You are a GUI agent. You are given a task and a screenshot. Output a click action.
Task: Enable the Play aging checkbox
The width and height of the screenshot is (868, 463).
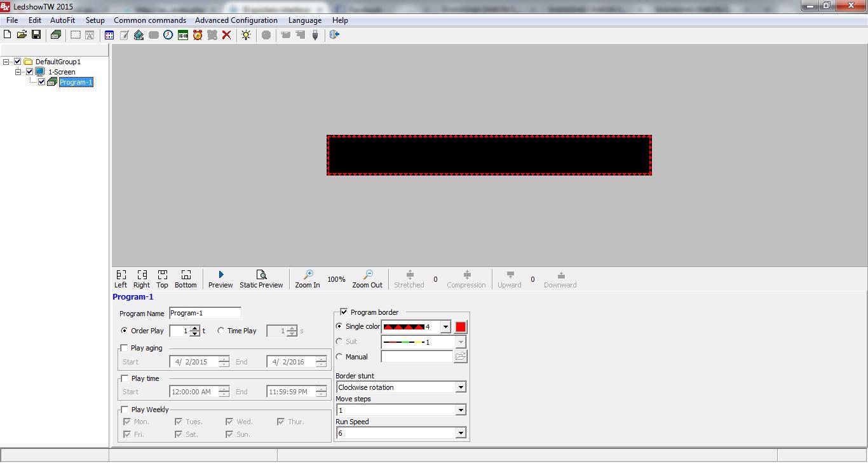pos(124,348)
